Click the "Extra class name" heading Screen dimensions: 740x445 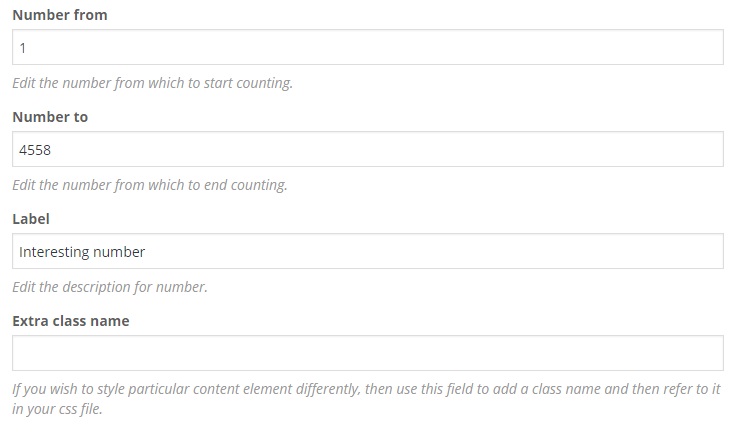[71, 321]
